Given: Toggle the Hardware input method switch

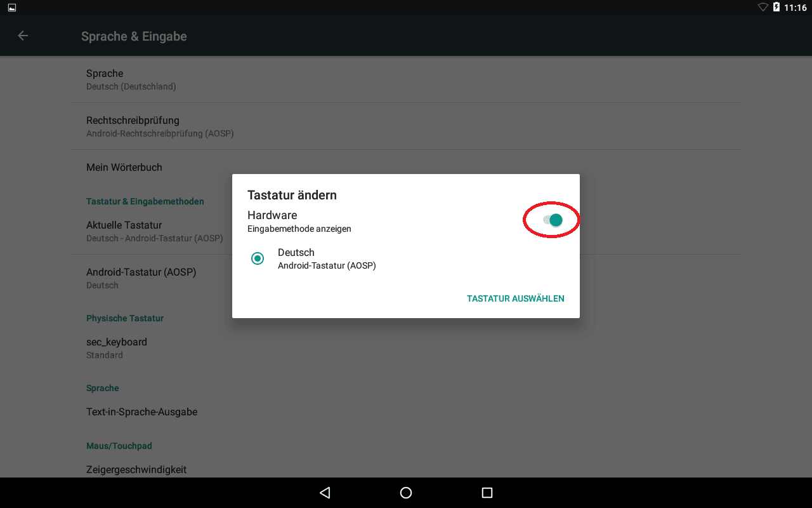Looking at the screenshot, I should click(553, 220).
